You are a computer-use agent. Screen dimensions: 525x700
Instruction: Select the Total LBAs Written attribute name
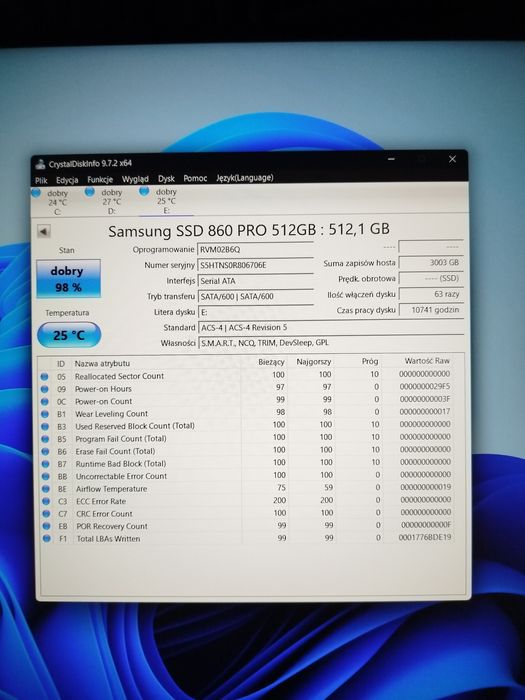[x=108, y=539]
